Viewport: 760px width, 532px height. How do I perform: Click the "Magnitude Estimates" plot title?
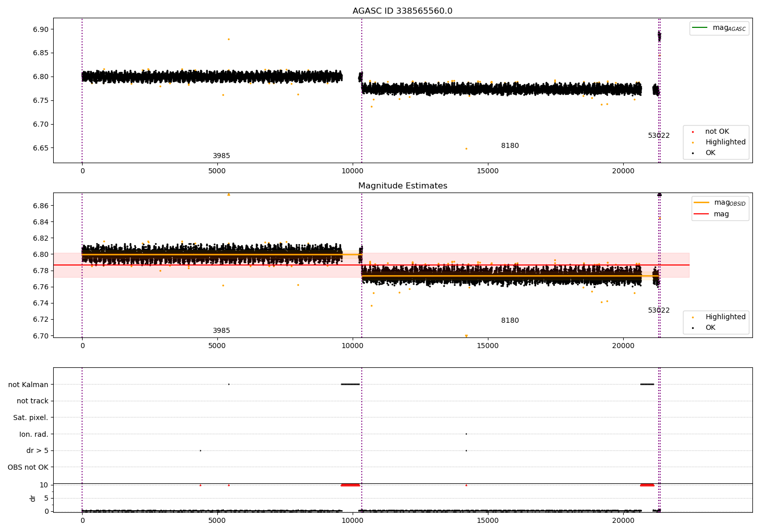402,186
